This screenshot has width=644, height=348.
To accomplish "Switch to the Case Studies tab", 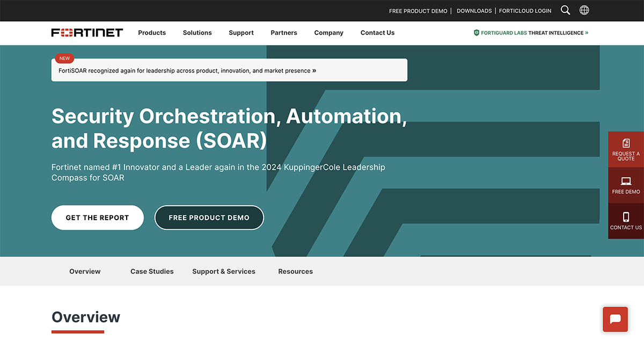I will coord(152,271).
